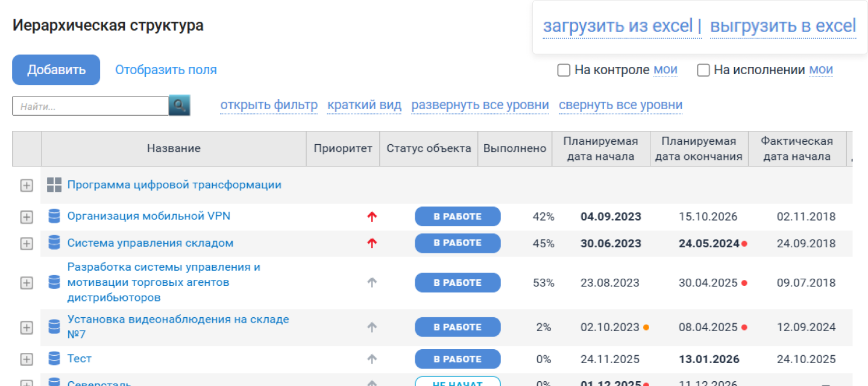The height and width of the screenshot is (386, 868).
Task: Click the program grid icon beside Программа цифровой трансформации
Action: tap(54, 185)
